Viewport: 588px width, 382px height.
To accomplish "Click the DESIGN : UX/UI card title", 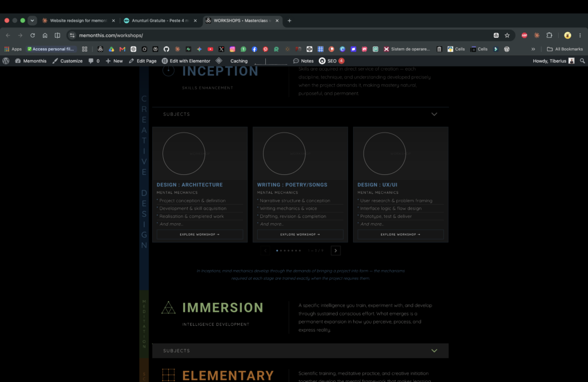I will 377,185.
